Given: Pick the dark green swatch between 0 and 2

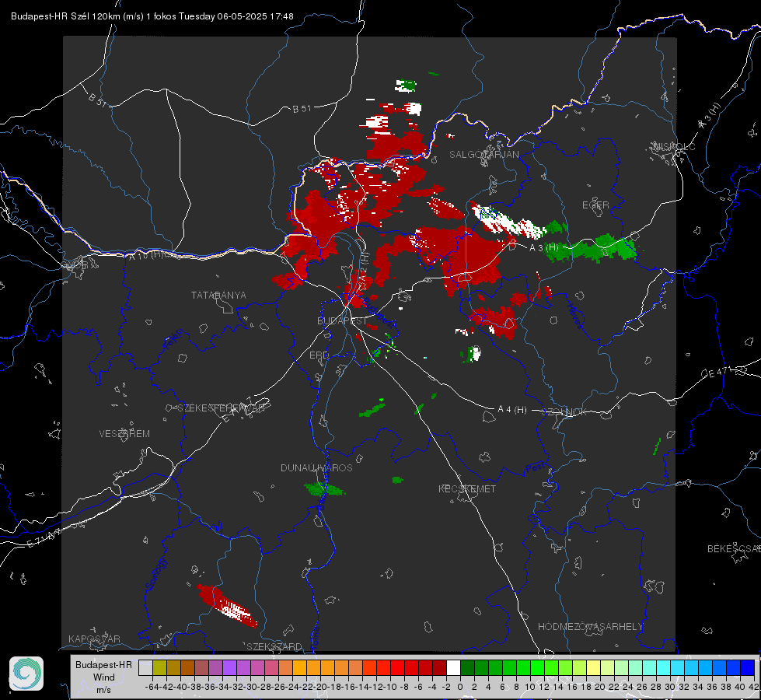Looking at the screenshot, I should tap(467, 667).
